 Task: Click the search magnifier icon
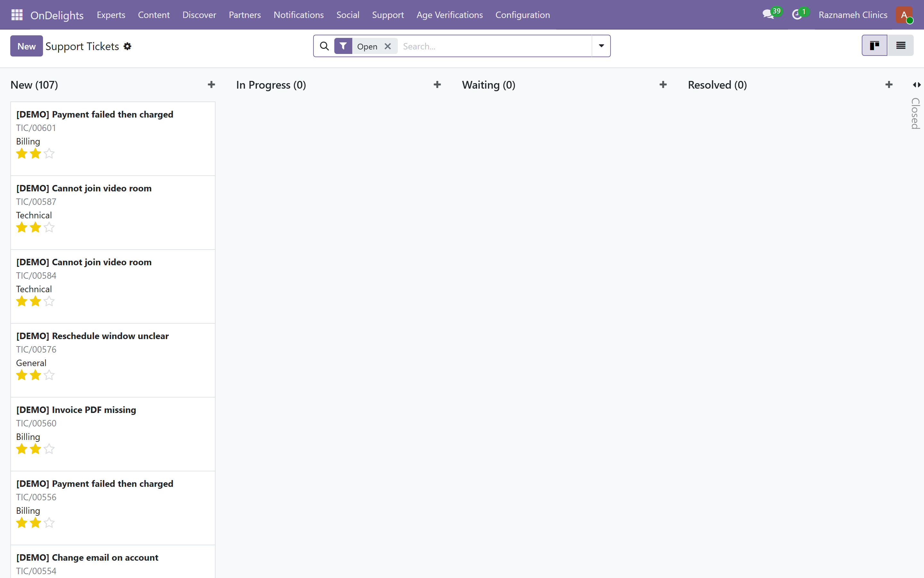[324, 46]
